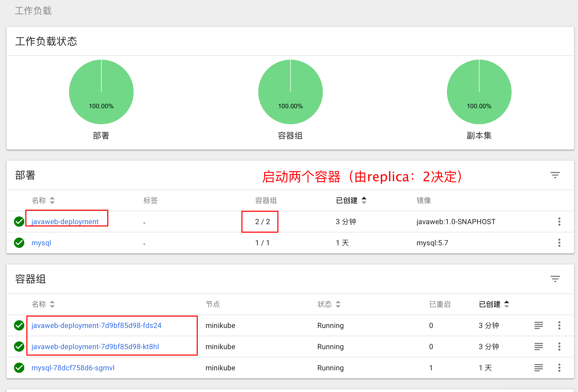Click 镜像 column header

424,200
